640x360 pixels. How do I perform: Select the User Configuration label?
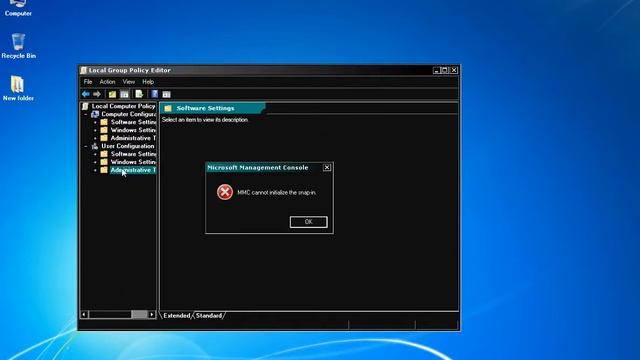(128, 146)
